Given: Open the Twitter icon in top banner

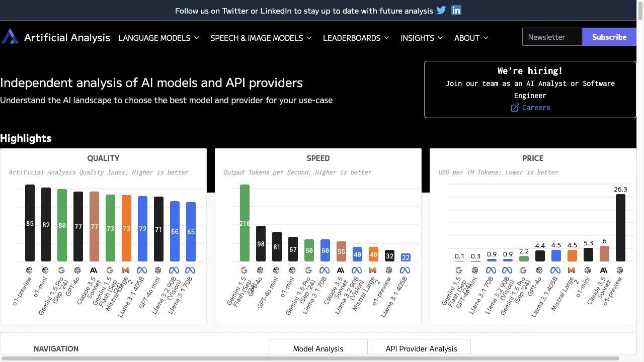Looking at the screenshot, I should (441, 10).
